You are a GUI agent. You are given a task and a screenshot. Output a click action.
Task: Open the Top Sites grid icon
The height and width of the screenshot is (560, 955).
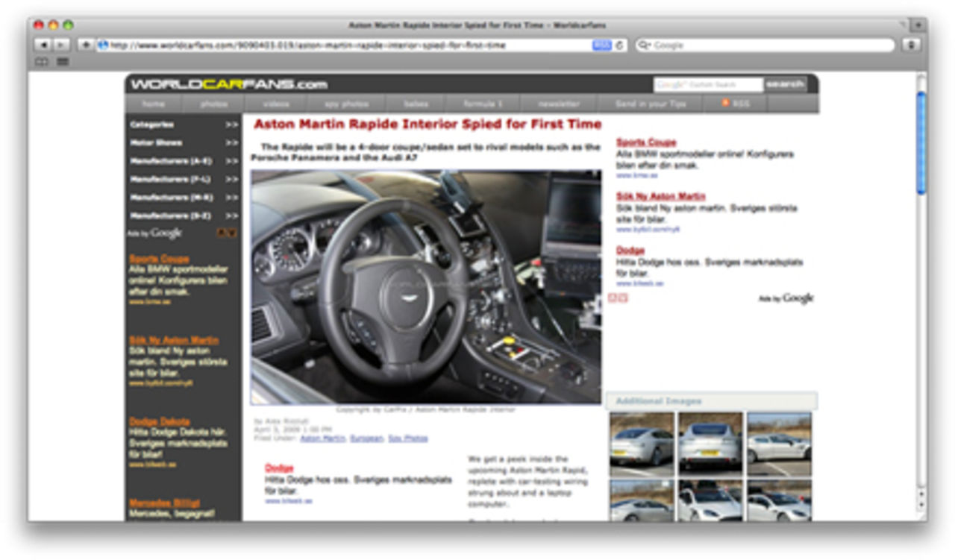63,62
